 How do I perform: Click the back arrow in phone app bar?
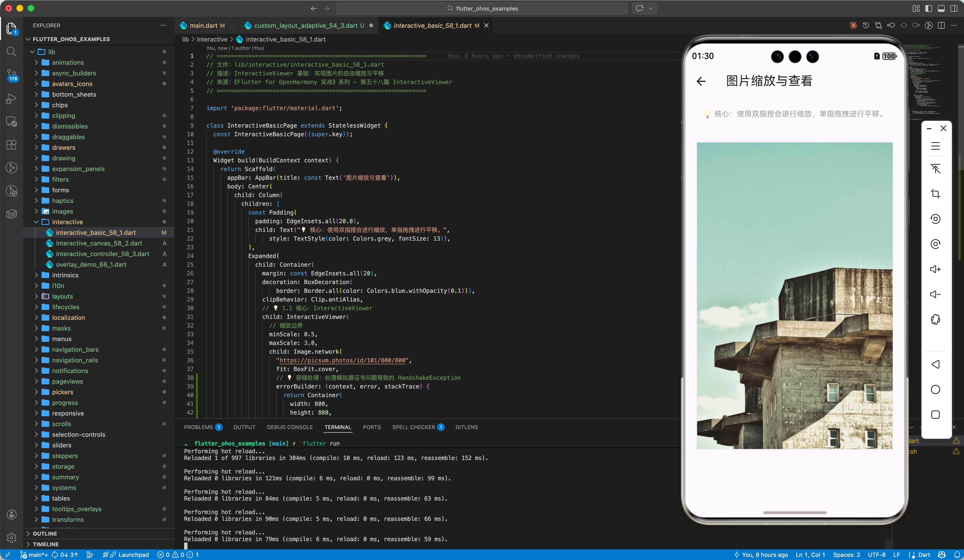[701, 81]
